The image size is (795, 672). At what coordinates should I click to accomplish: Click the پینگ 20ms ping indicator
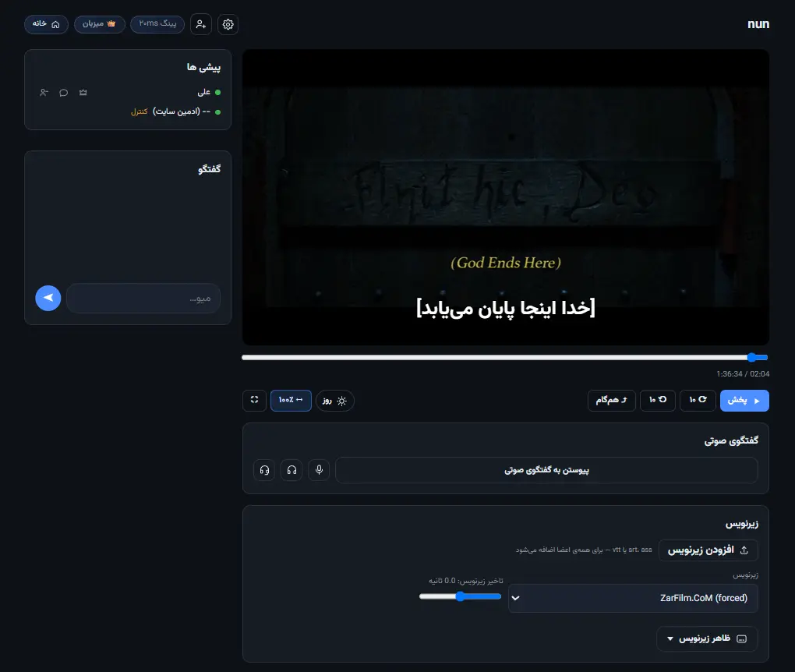(x=157, y=24)
